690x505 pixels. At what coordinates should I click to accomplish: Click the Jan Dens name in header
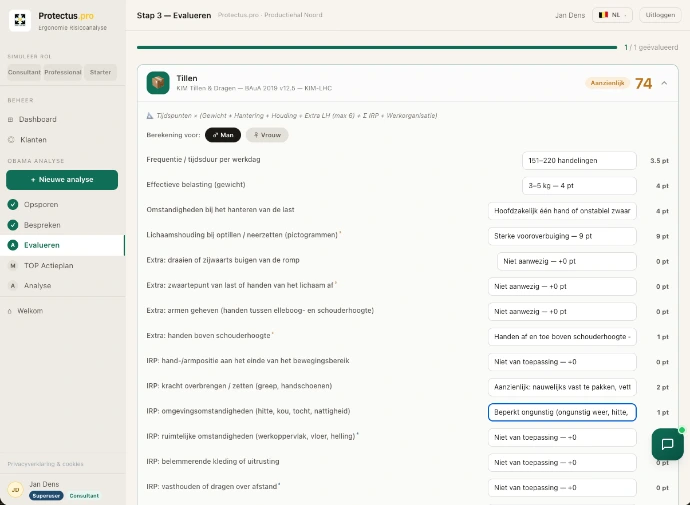point(570,15)
